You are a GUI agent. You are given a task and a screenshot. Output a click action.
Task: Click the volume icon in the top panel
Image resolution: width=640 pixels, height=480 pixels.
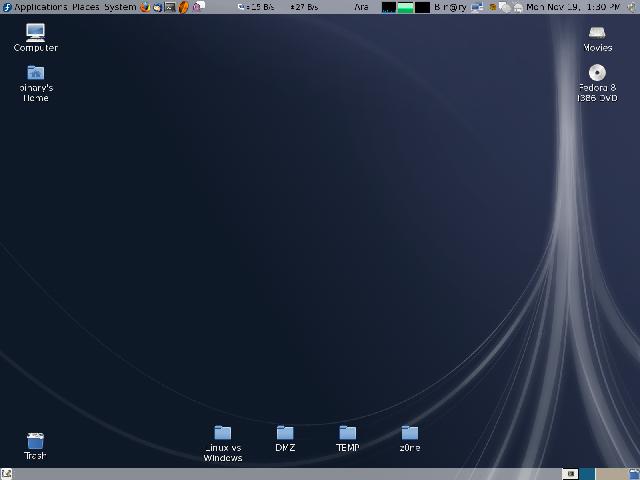pos(503,7)
